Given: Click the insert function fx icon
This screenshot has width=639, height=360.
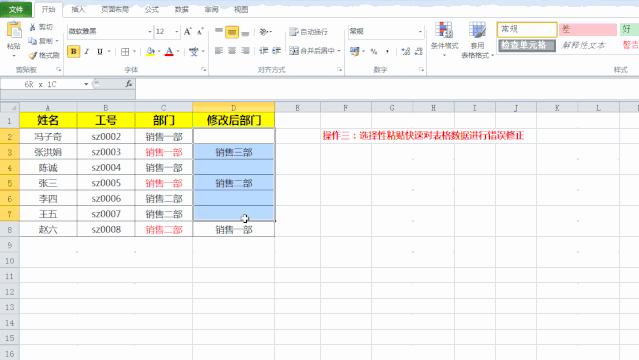Looking at the screenshot, I should pos(128,84).
